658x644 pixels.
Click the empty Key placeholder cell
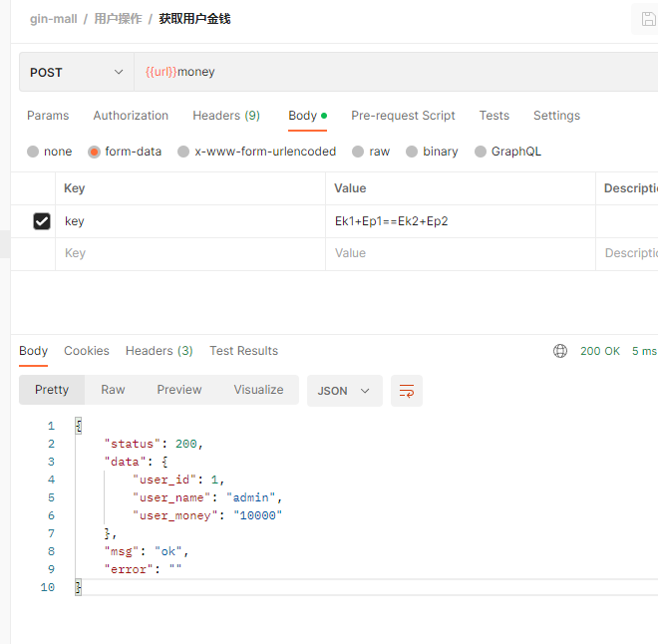[189, 253]
